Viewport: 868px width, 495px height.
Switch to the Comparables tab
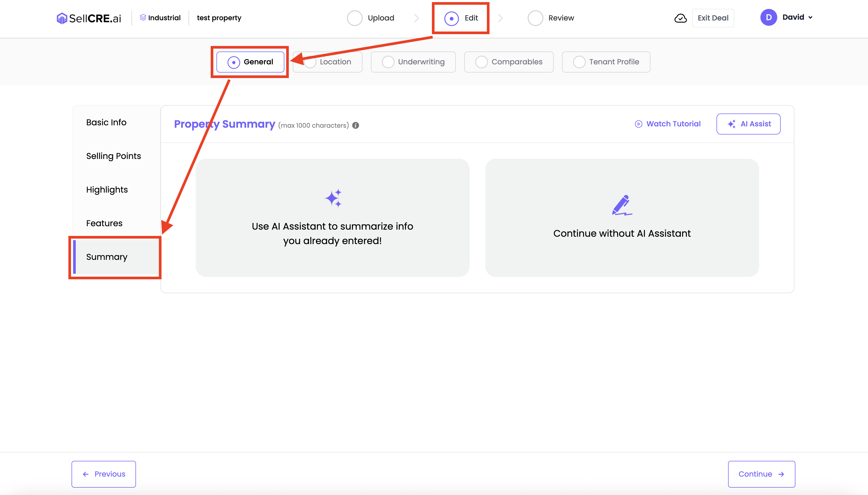[x=509, y=62]
